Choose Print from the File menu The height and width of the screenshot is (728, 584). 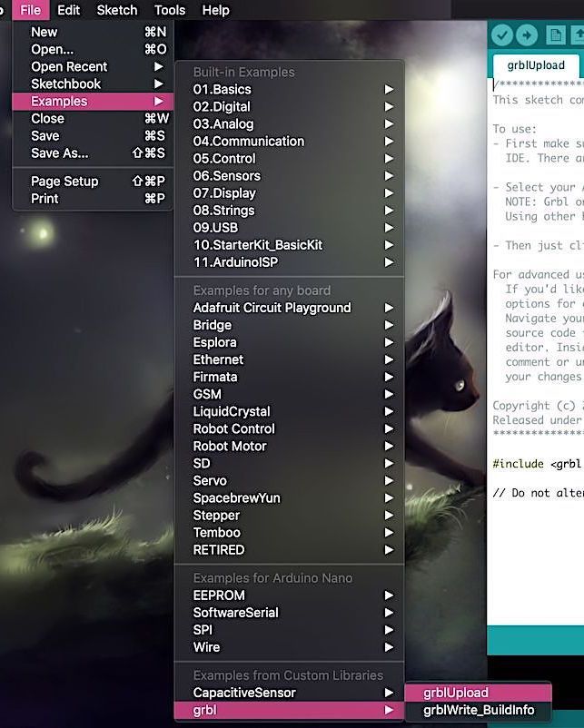click(x=93, y=199)
